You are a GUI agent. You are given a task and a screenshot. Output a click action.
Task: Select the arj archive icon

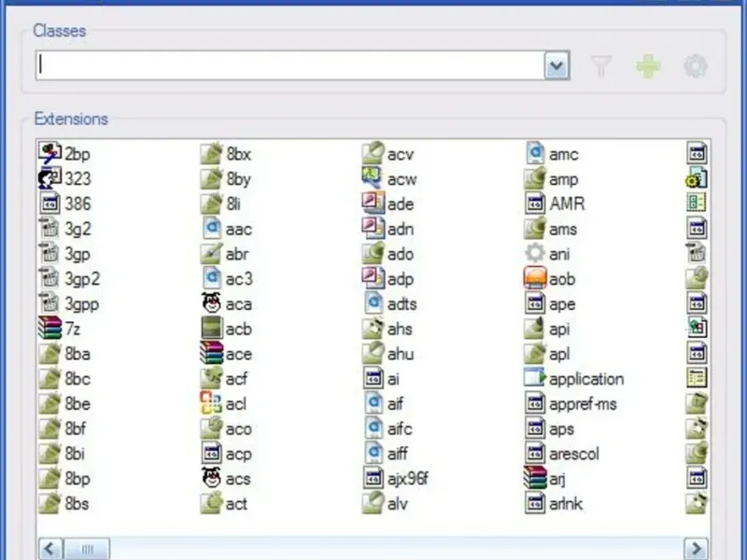coord(535,478)
